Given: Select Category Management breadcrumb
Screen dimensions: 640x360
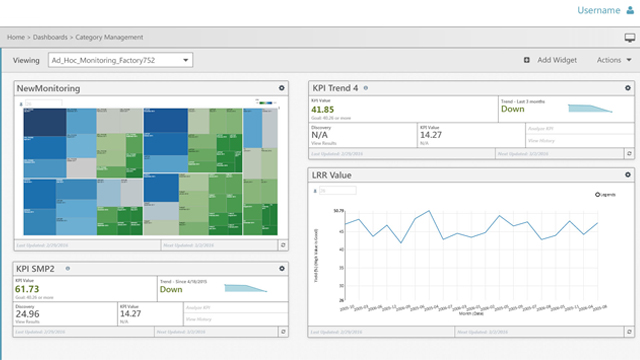Looking at the screenshot, I should coord(109,37).
